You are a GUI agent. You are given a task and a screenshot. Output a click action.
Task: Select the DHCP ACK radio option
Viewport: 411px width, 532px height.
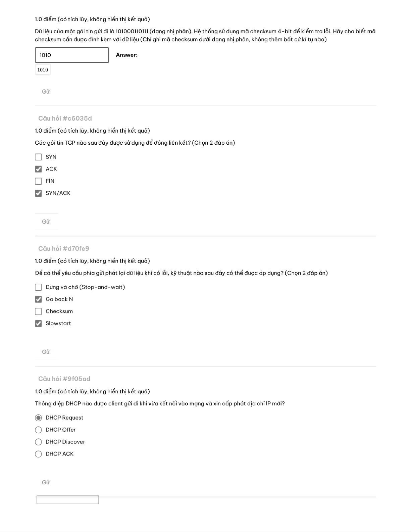click(39, 454)
